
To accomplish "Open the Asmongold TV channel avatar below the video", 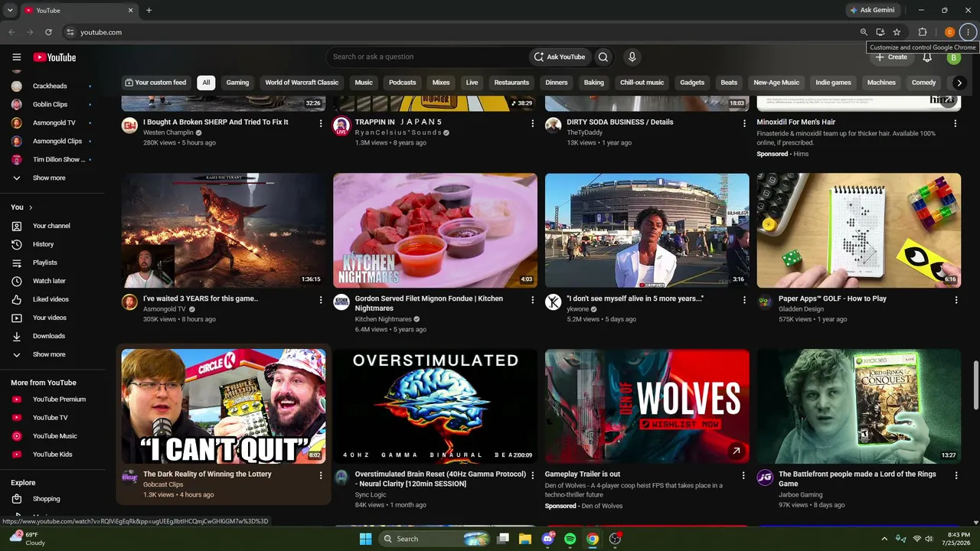I will [x=129, y=302].
